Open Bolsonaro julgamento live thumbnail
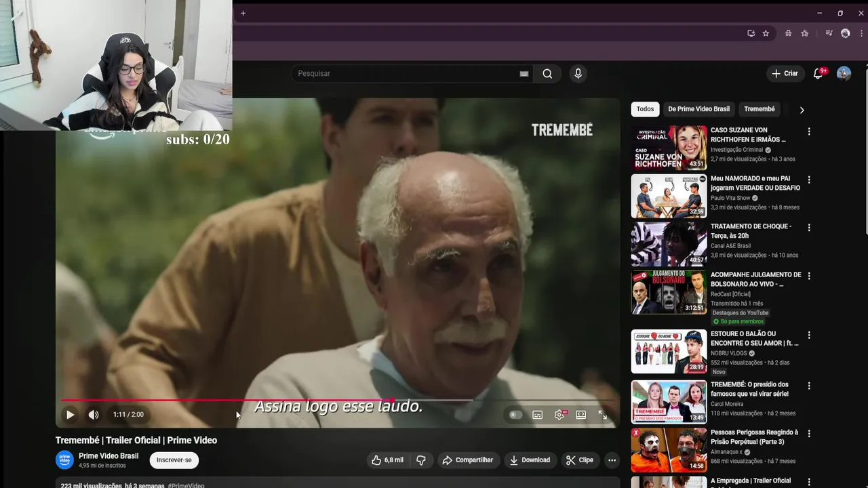Screen dimensions: 868x488 669,292
